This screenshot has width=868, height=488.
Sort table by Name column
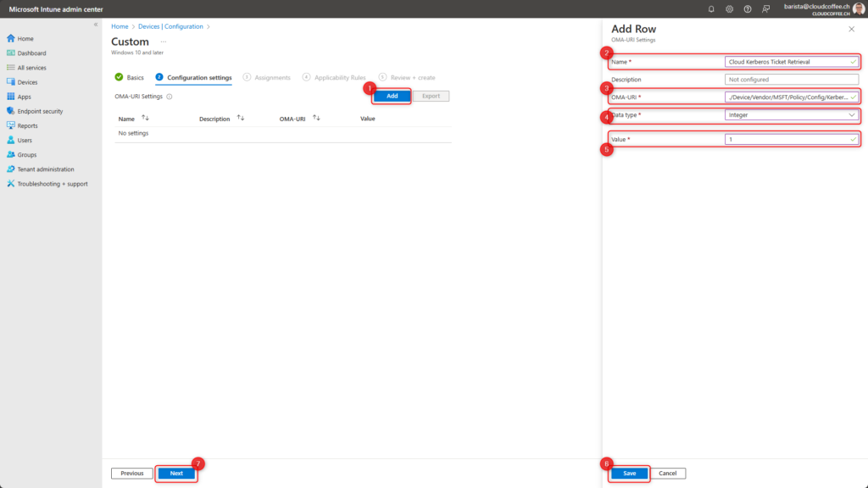[145, 119]
